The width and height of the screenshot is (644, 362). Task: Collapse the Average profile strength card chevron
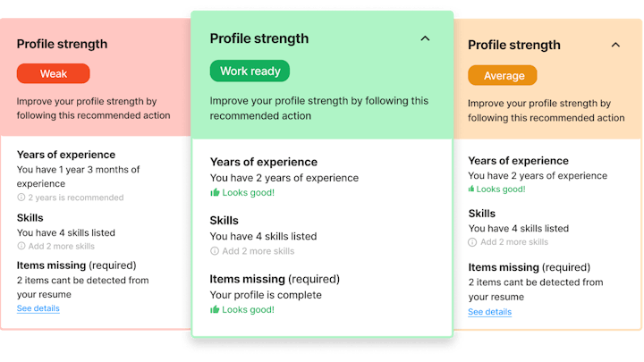(615, 45)
